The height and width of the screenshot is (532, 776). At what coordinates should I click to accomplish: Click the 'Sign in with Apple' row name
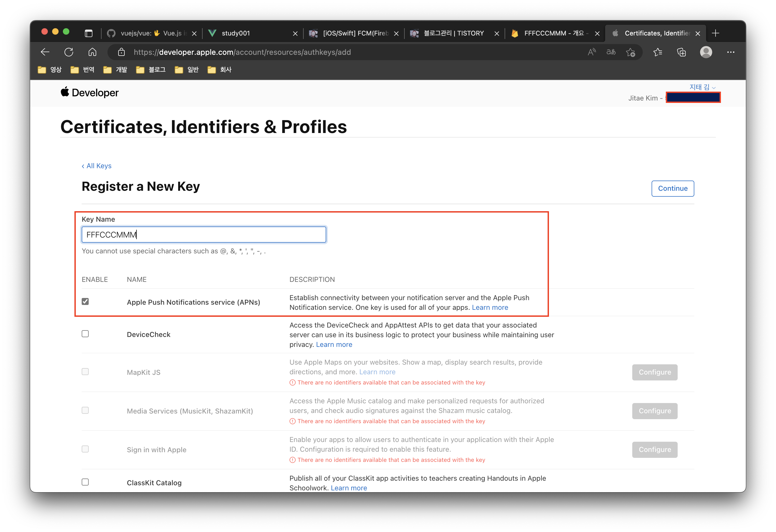[156, 450]
